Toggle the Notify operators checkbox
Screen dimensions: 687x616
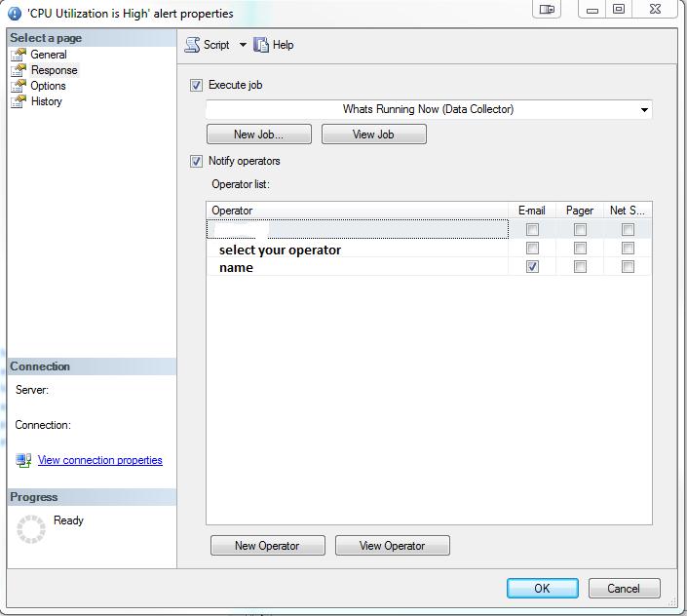[196, 161]
